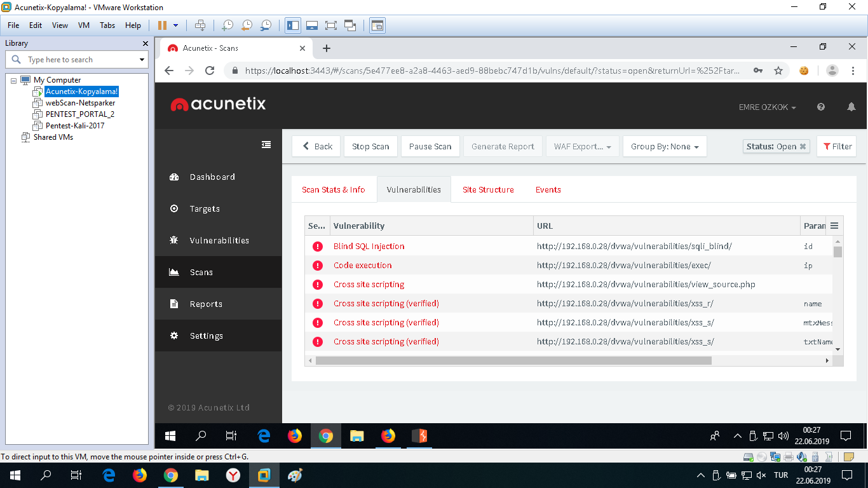Take a VM snapshot using clock icon

click(227, 25)
